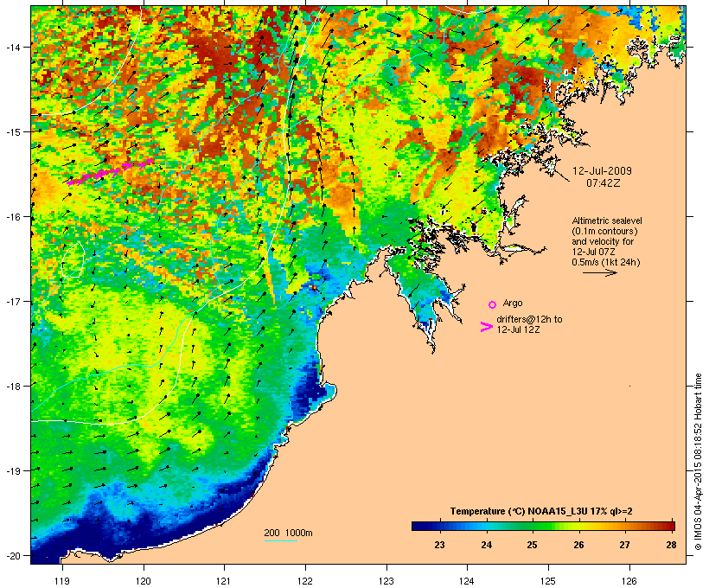Viewport: 709px width, 588px height.
Task: Click the 'Altimetric sealevel' caption
Action: click(607, 220)
